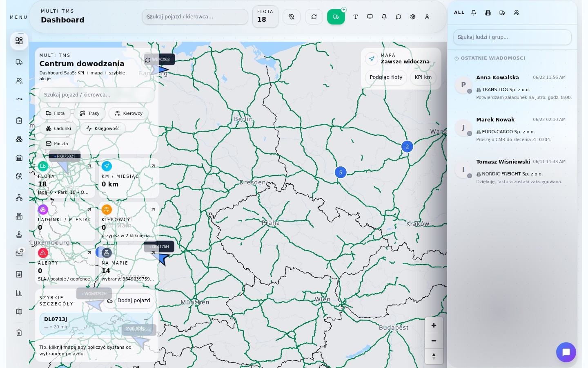The height and width of the screenshot is (368, 588).
Task: Zoom out the map with minus button
Action: [x=434, y=341]
